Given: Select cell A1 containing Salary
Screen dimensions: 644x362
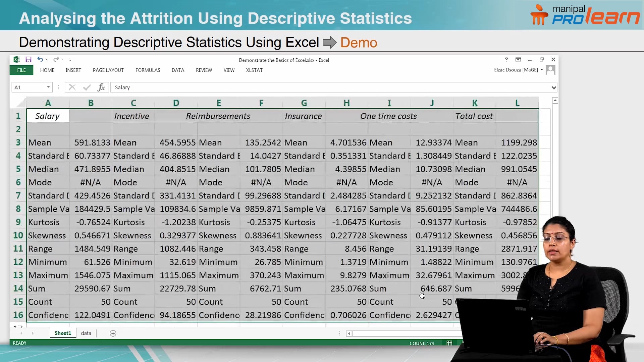Looking at the screenshot, I should click(x=48, y=116).
